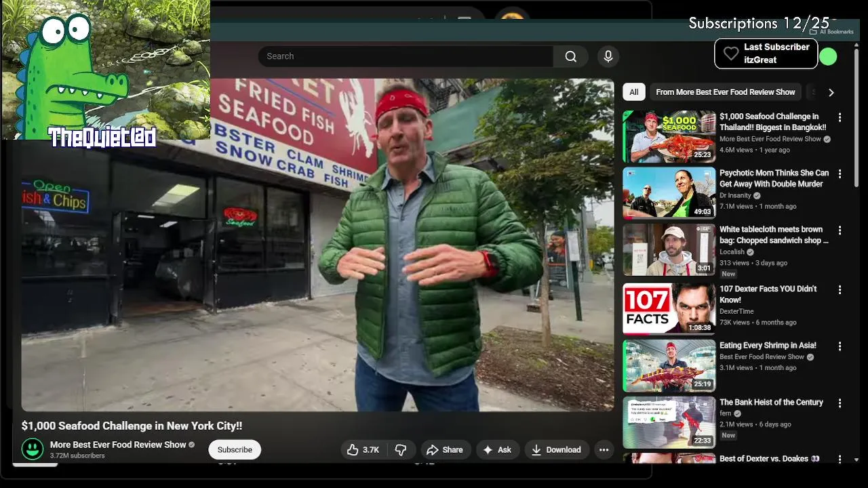The height and width of the screenshot is (488, 868).
Task: Open Eating Every Shrimp in Asia thumbnail
Action: 669,365
